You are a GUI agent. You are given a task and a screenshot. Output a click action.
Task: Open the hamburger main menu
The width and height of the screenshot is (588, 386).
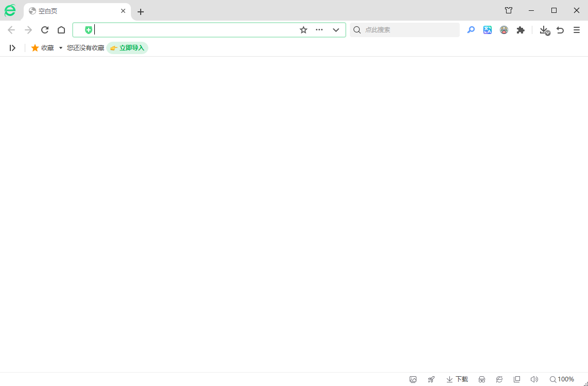click(577, 30)
